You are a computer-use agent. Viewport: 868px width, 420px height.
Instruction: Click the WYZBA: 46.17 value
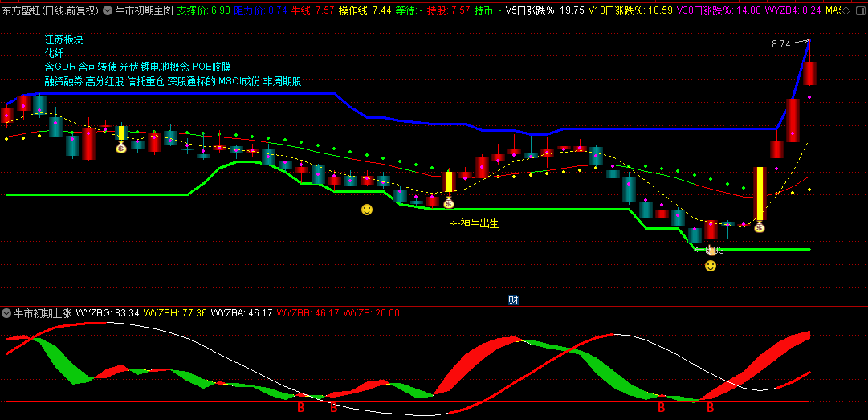pos(242,313)
